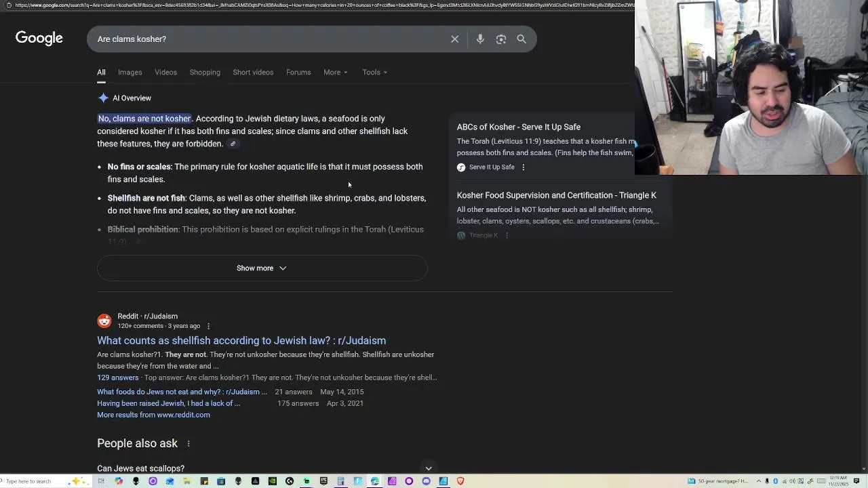Submit search with the magnifier icon
868x488 pixels.
coord(521,39)
